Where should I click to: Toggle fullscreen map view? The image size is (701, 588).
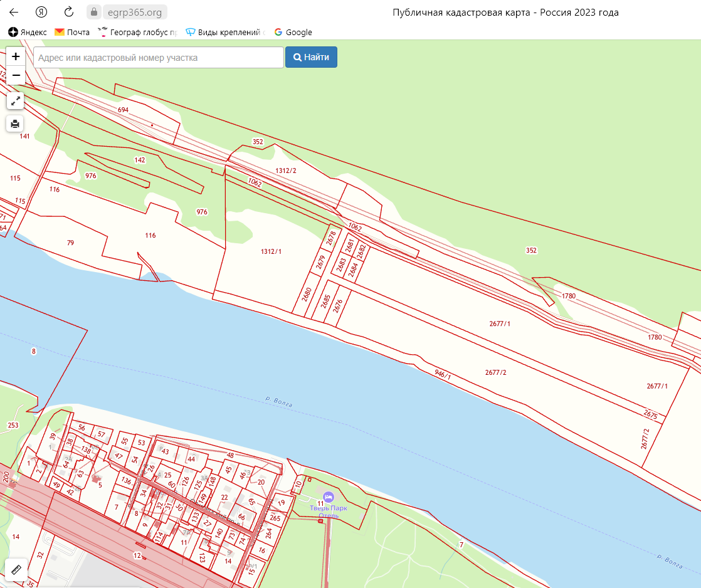pos(15,101)
